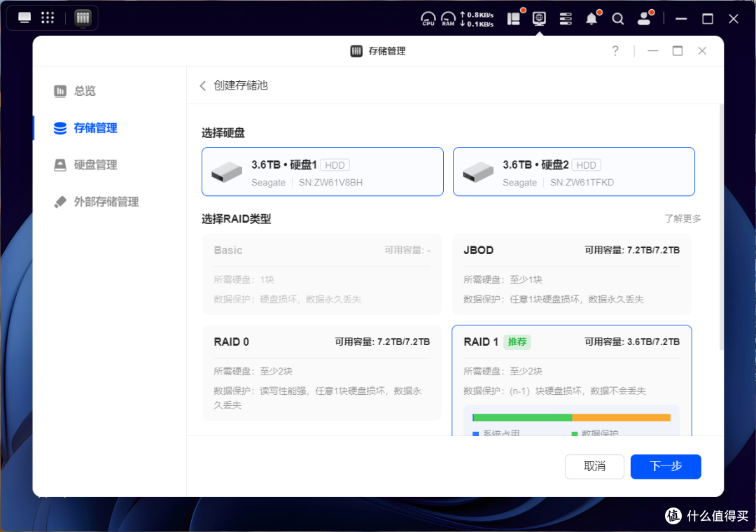This screenshot has height=532, width=756.
Task: Click the 总览 sidebar icon
Action: 59,91
